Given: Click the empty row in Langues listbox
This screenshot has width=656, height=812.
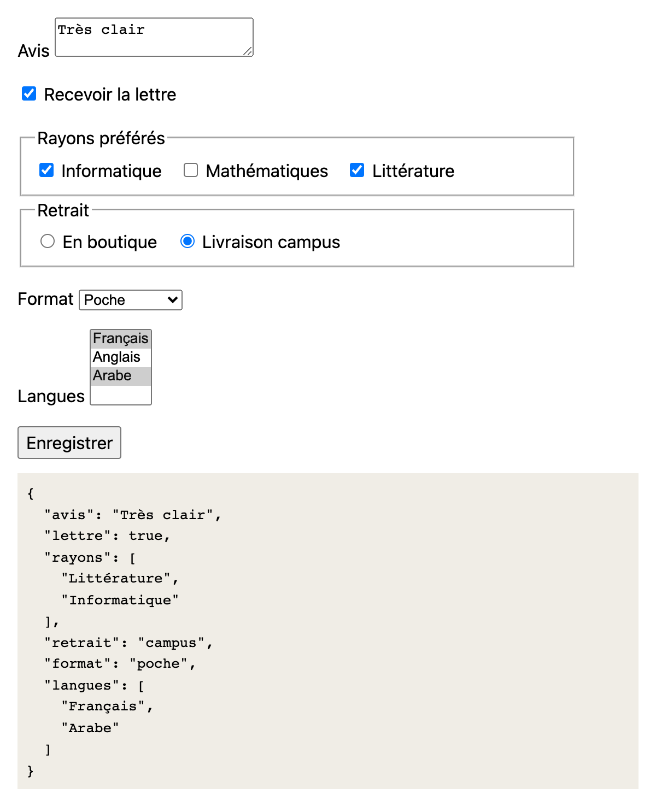Looking at the screenshot, I should [121, 395].
